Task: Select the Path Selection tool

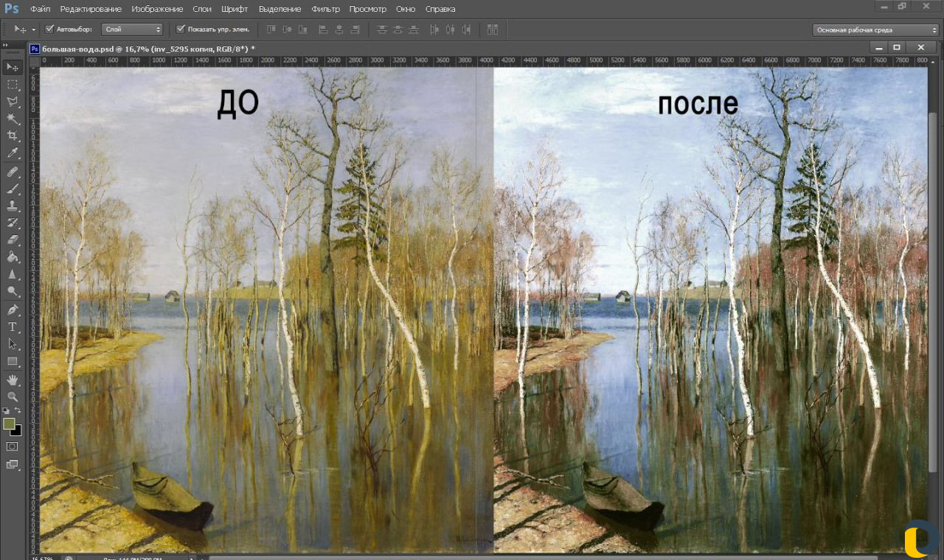Action: 13,343
